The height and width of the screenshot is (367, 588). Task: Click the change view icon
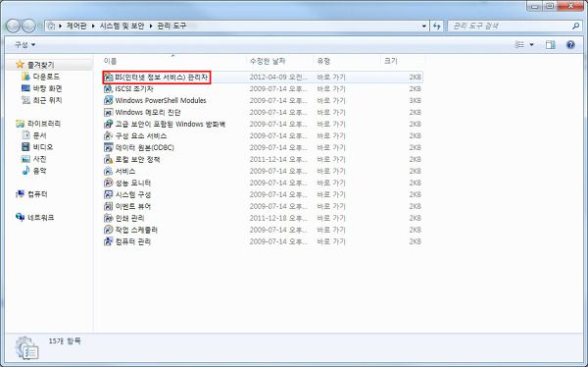(x=519, y=45)
